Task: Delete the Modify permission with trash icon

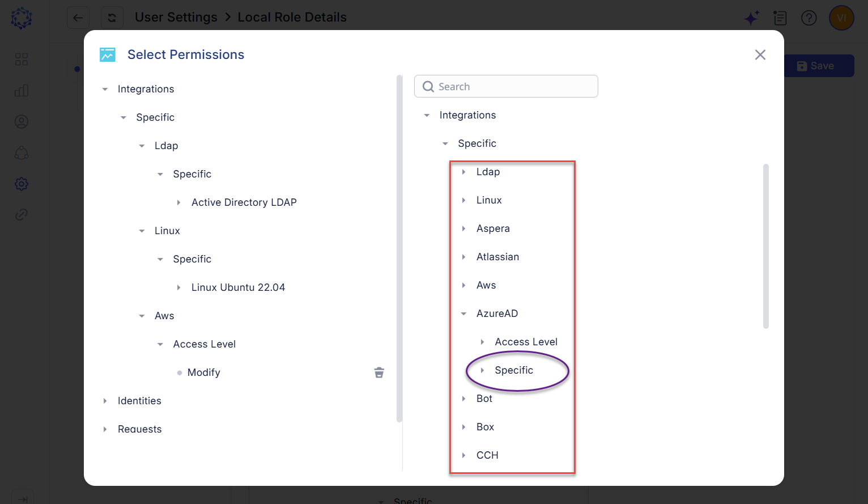Action: click(379, 372)
